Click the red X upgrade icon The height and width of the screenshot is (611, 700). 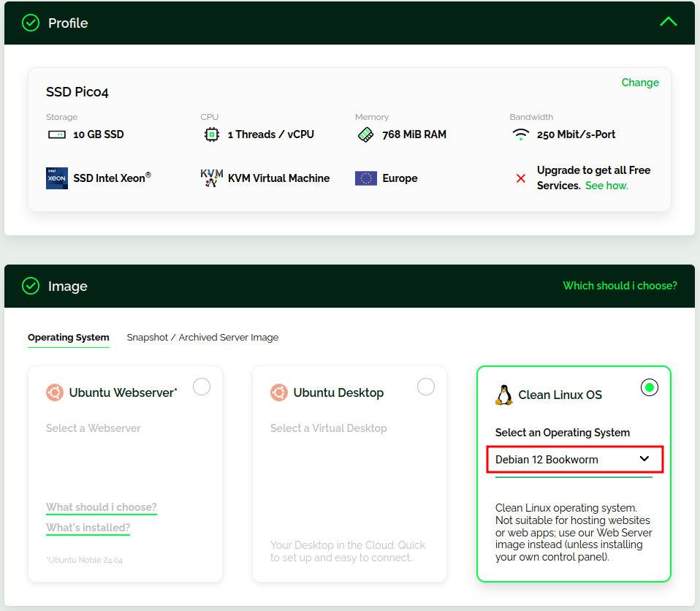521,178
